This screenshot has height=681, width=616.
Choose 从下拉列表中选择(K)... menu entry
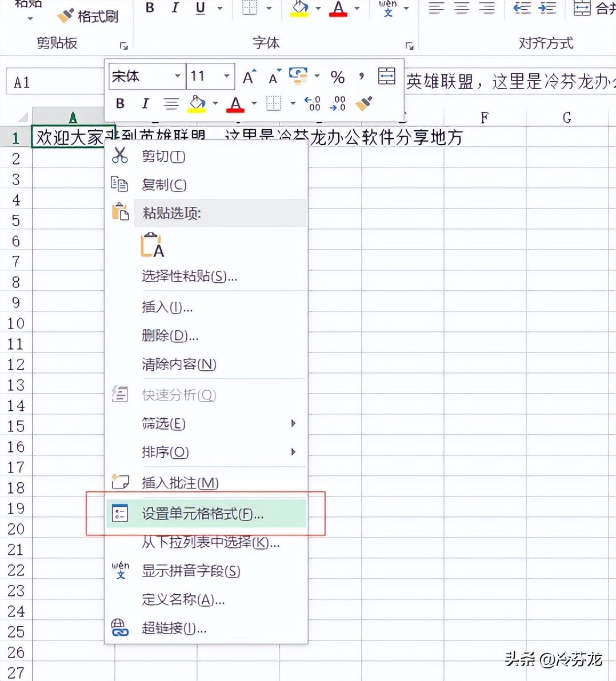pyautogui.click(x=206, y=542)
